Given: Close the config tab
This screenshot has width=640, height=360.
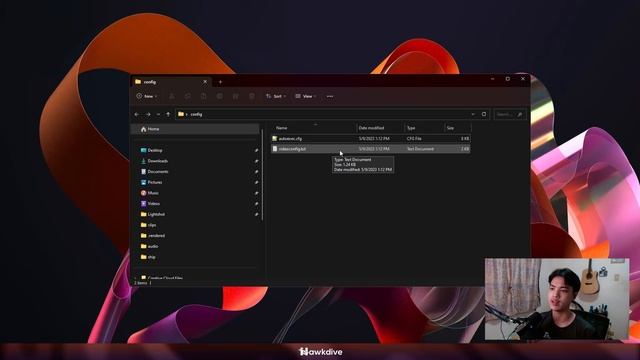Looking at the screenshot, I should [205, 82].
